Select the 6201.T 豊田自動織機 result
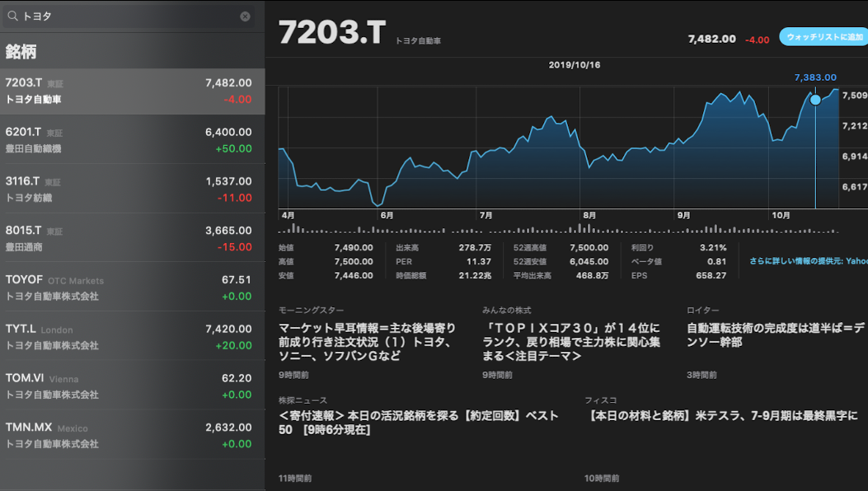Screen dimensions: 868x491 point(133,140)
